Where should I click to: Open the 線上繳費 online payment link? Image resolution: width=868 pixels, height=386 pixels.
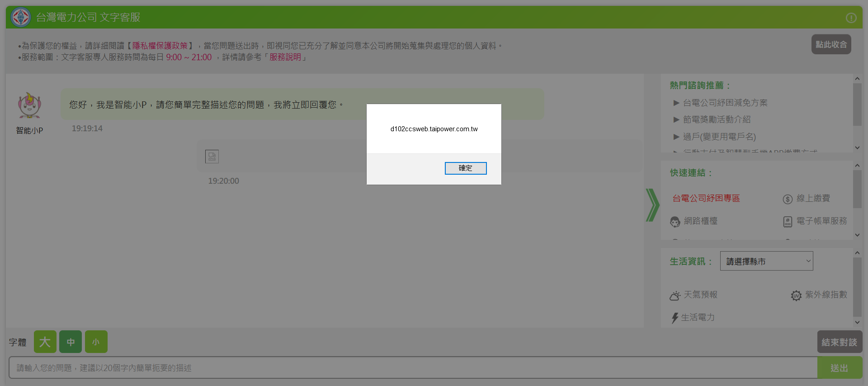pyautogui.click(x=813, y=198)
